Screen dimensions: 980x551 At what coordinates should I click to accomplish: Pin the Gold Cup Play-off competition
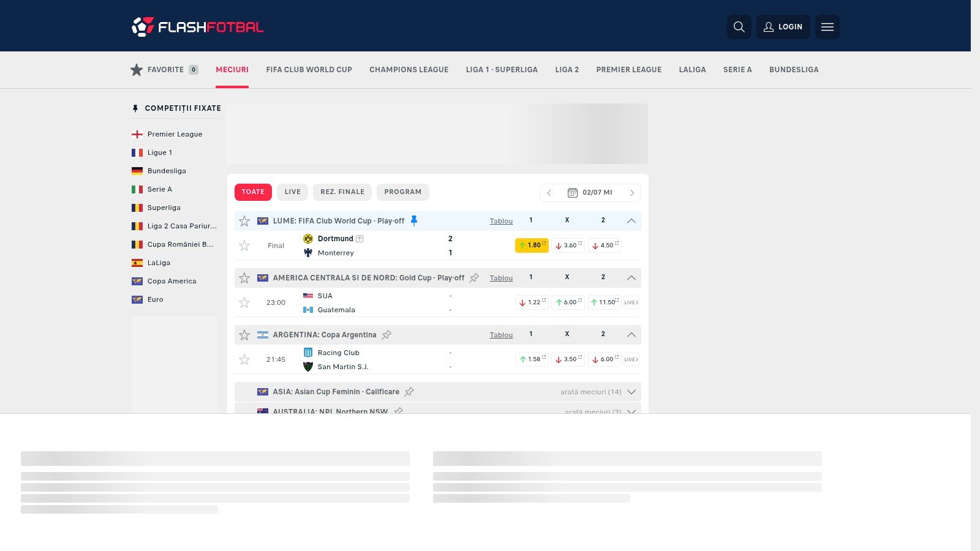(x=474, y=278)
